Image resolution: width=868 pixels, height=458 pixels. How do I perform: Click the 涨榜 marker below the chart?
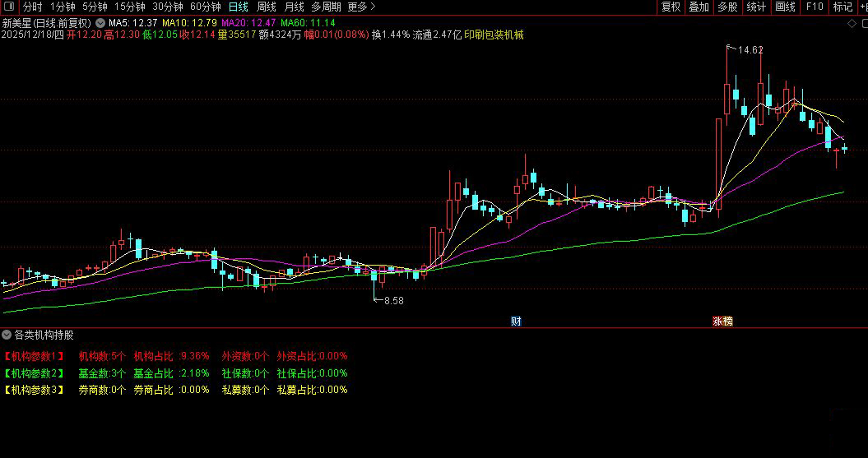(x=722, y=322)
